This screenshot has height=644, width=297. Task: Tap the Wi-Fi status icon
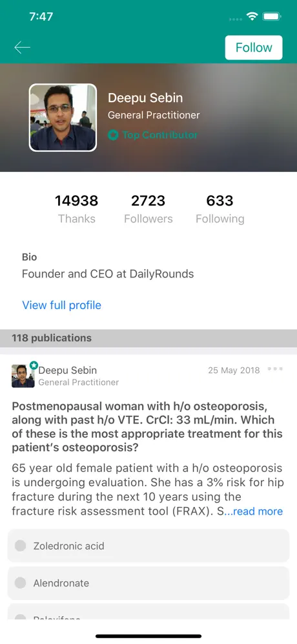252,16
